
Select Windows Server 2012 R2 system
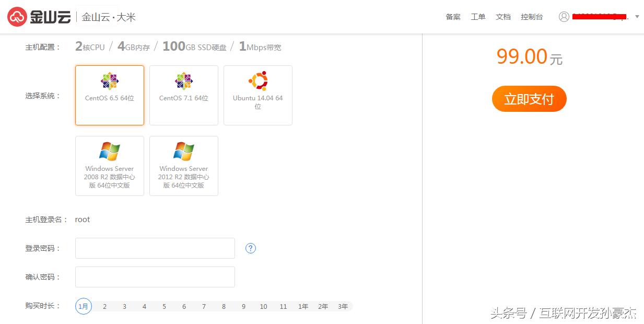[184, 166]
